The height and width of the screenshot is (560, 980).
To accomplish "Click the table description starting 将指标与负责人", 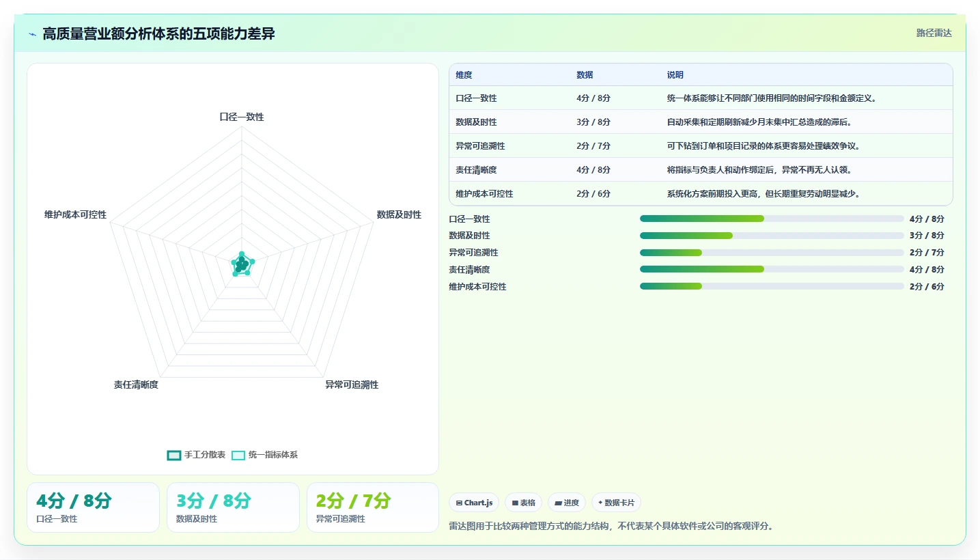I will click(759, 170).
